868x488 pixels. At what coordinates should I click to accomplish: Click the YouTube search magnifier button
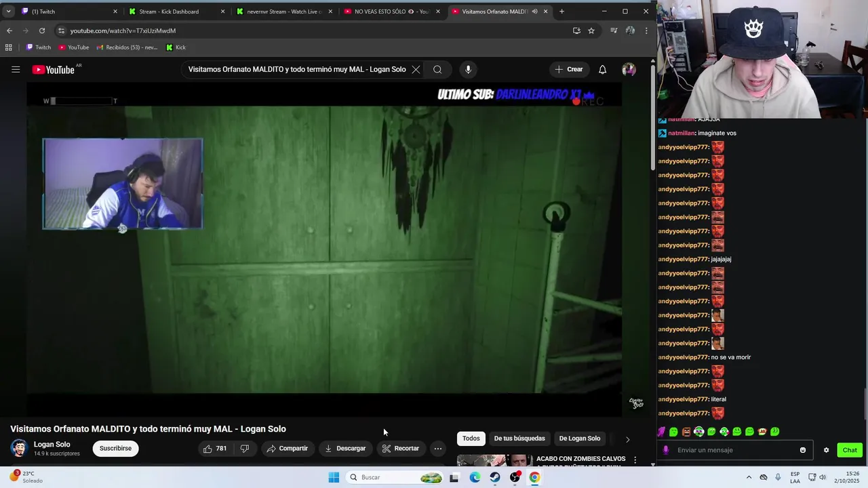click(437, 69)
